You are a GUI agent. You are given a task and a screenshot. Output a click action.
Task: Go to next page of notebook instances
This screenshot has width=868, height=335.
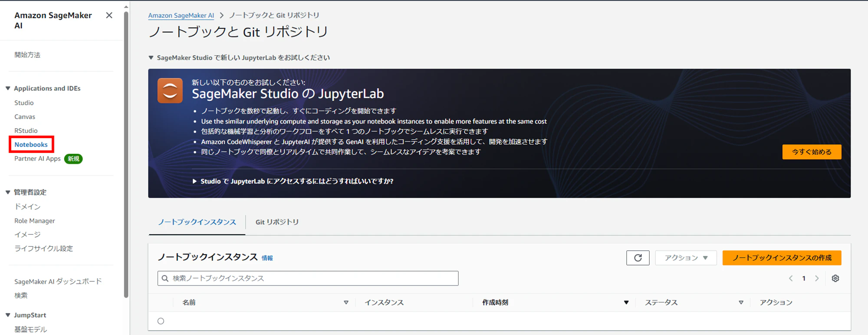[817, 279]
